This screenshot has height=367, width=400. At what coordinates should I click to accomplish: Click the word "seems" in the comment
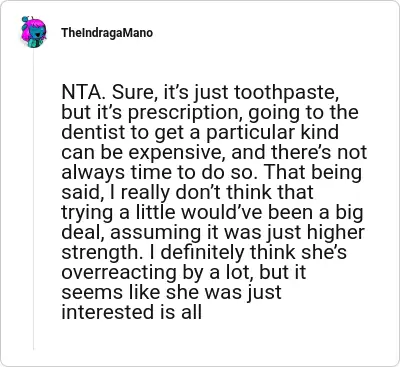coord(90,292)
